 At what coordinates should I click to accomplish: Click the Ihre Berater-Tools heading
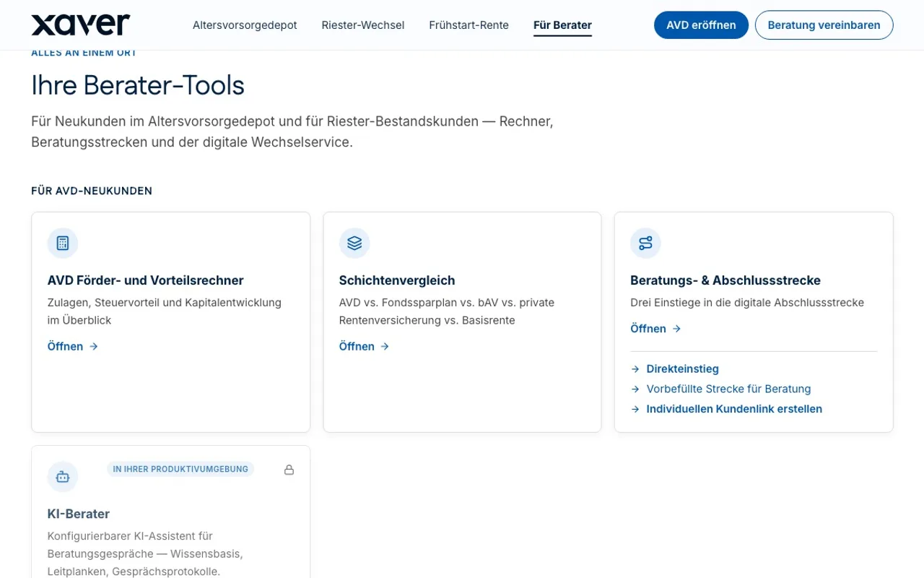coord(138,85)
